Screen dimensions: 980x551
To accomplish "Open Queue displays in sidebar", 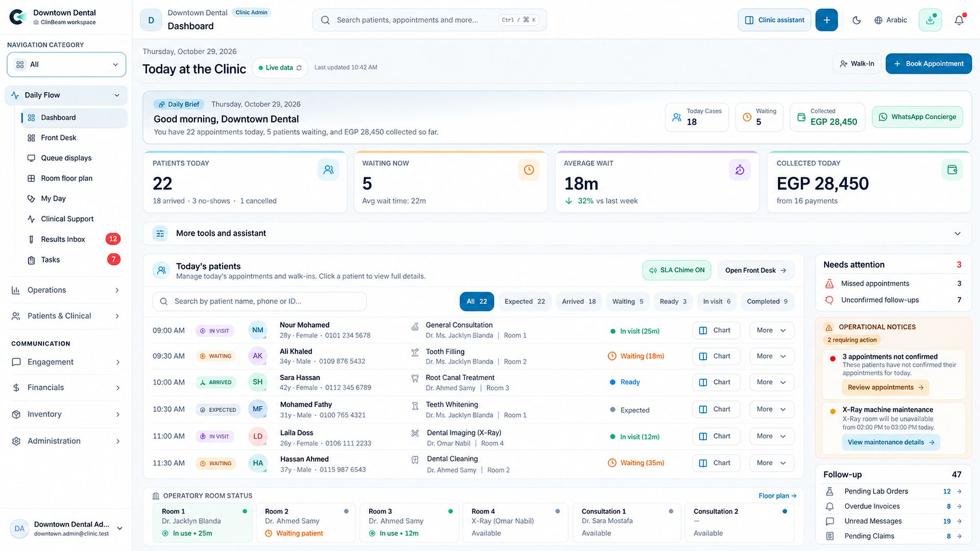I will (73, 158).
